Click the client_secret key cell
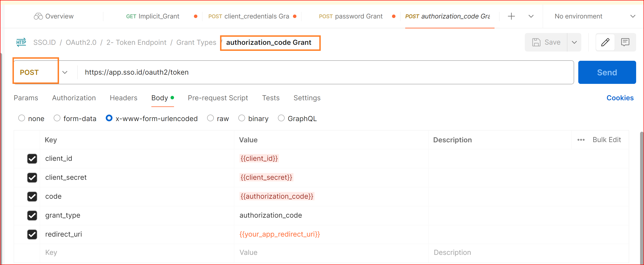The height and width of the screenshot is (265, 644). 137,178
